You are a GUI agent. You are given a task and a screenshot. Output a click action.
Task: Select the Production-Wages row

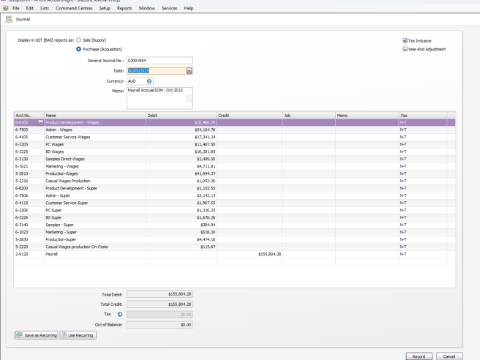coord(234,174)
